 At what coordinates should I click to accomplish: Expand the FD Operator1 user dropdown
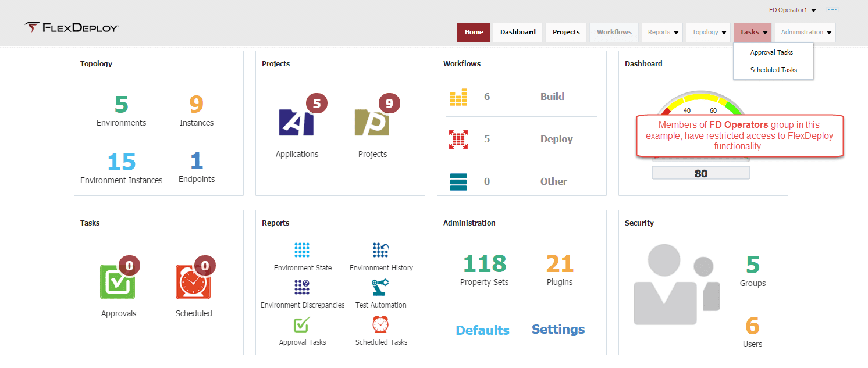(x=793, y=10)
